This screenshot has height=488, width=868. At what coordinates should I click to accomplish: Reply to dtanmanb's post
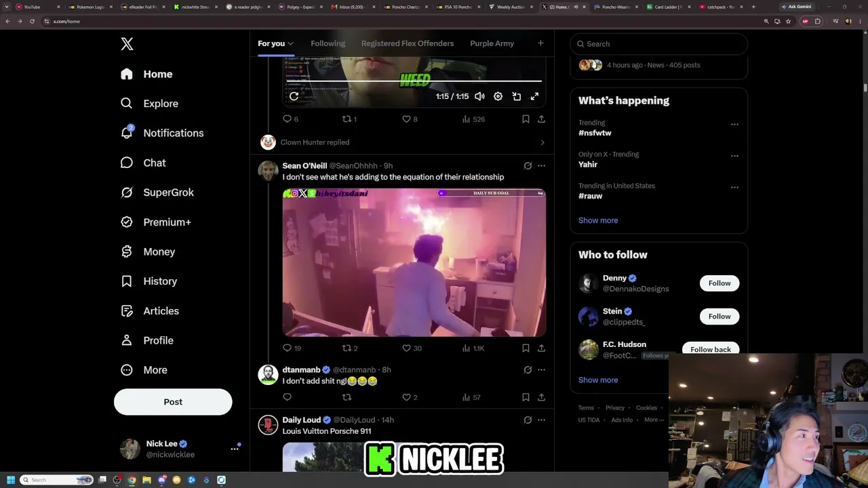click(288, 397)
